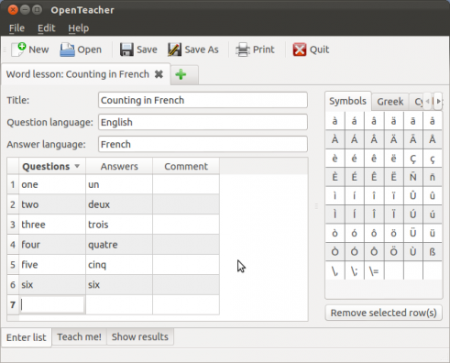
Task: Insert the é symbol
Action: pos(354,159)
